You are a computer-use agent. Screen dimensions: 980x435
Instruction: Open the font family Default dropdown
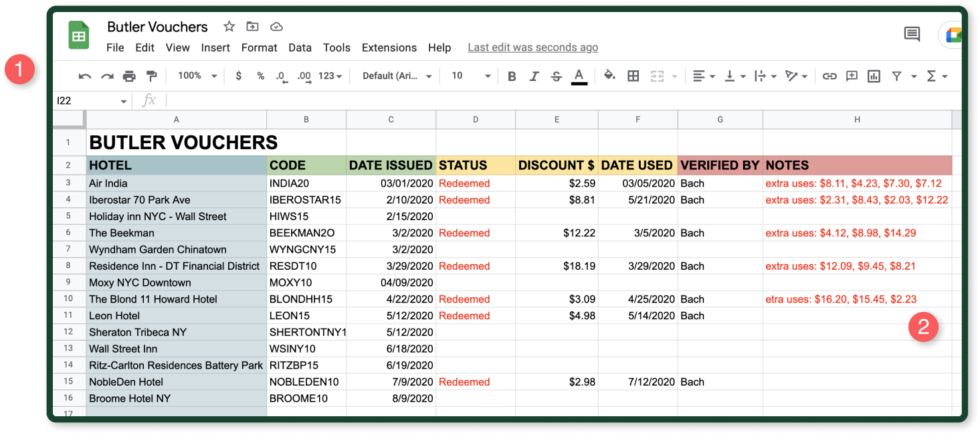(397, 76)
